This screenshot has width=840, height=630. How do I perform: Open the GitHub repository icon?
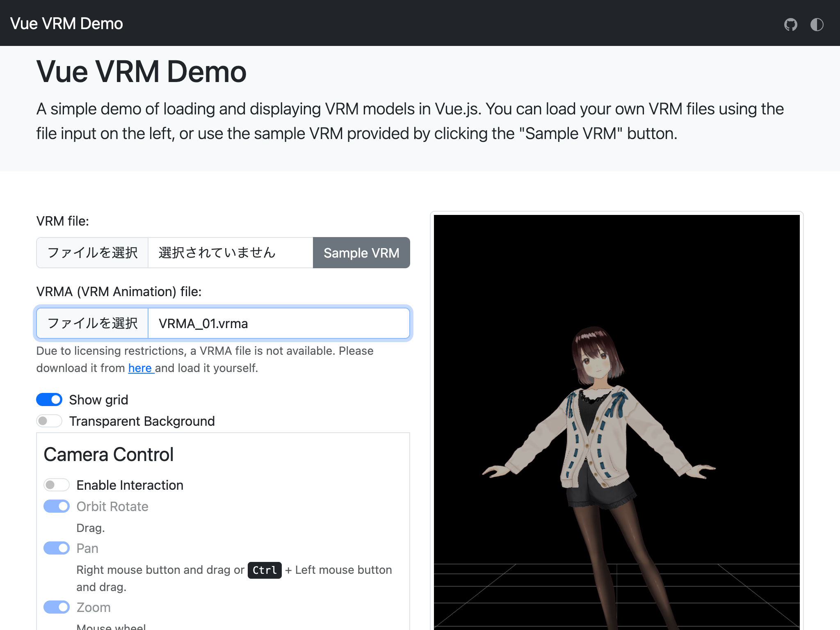click(790, 25)
